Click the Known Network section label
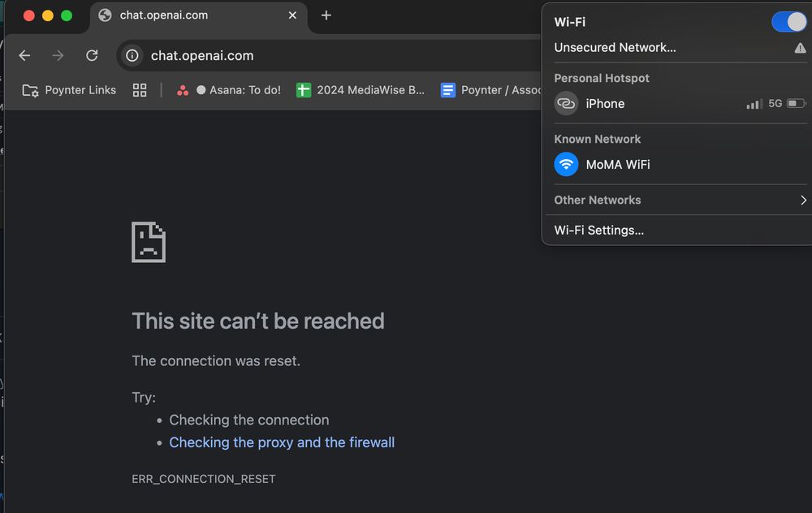Screen dimensions: 812x513 pyautogui.click(x=597, y=140)
